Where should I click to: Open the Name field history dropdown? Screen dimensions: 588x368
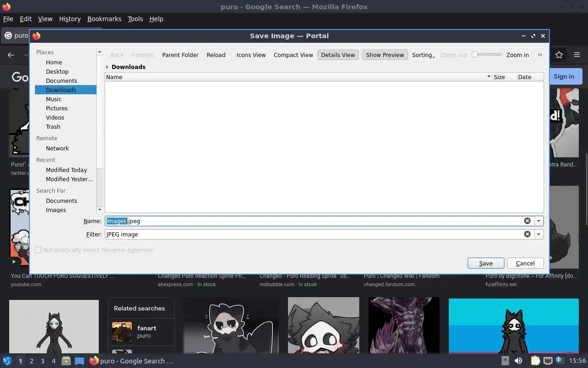(x=538, y=221)
